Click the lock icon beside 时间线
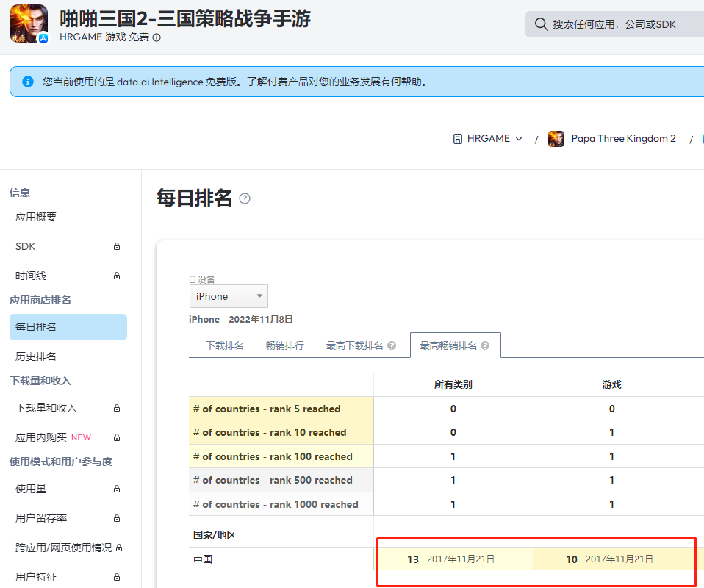 tap(116, 275)
